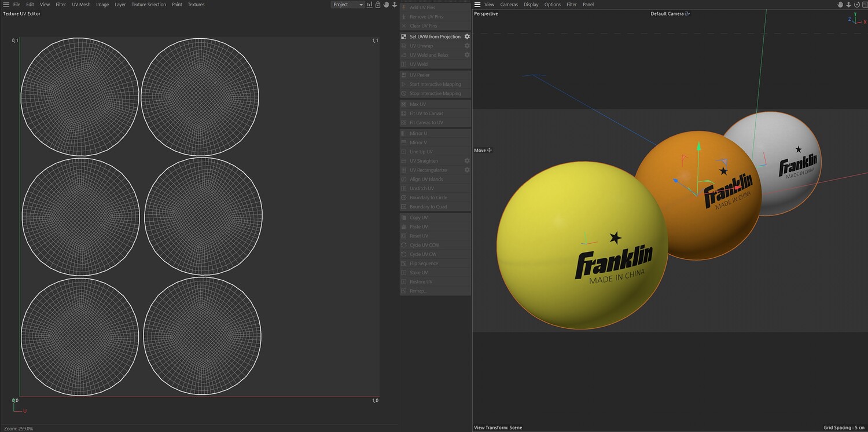Image resolution: width=868 pixels, height=432 pixels.
Task: Click the Default Camera label
Action: 667,14
